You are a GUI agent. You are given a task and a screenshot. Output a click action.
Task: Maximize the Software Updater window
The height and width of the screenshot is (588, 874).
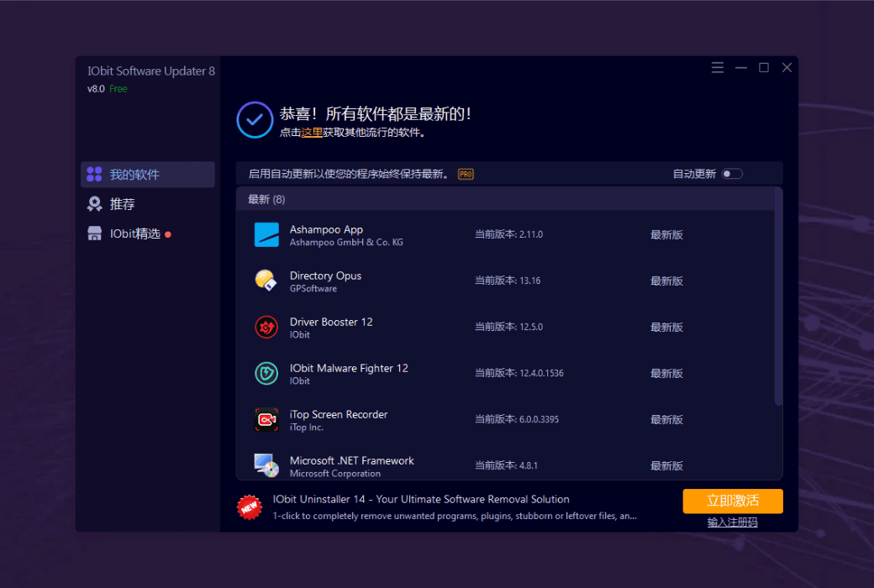click(764, 67)
